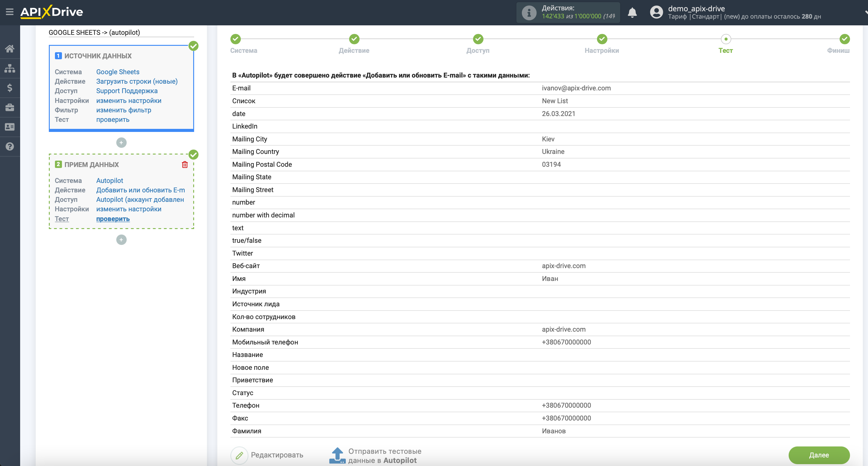
Task: Select the Kiev city value
Action: coord(548,139)
